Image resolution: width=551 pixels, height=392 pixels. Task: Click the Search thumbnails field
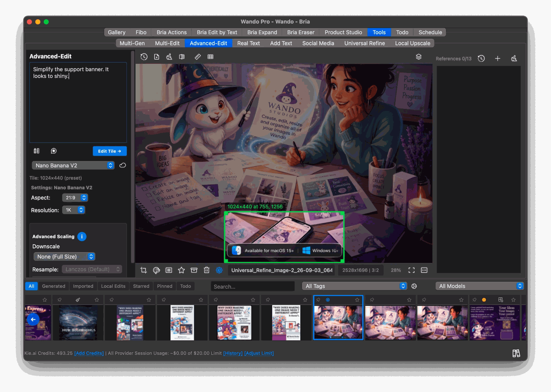pos(253,287)
